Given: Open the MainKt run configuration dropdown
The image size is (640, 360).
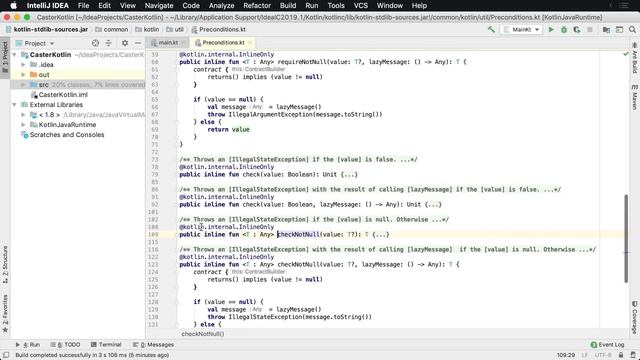Looking at the screenshot, I should [522, 29].
